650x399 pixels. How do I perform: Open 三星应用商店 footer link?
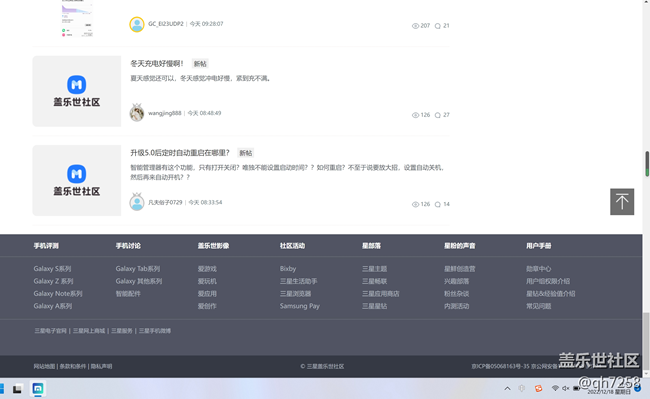pos(381,293)
